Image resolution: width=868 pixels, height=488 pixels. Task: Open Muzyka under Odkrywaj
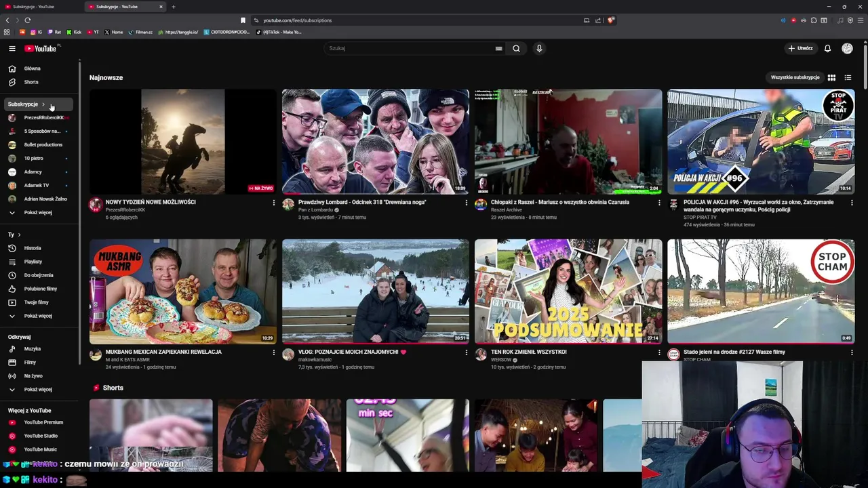pos(38,349)
